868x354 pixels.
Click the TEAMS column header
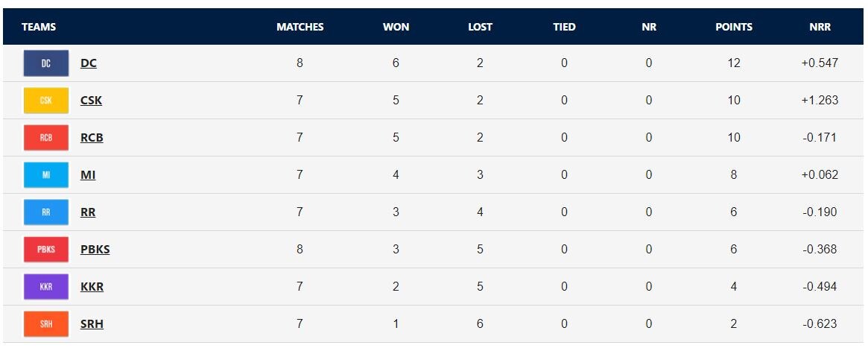point(39,27)
